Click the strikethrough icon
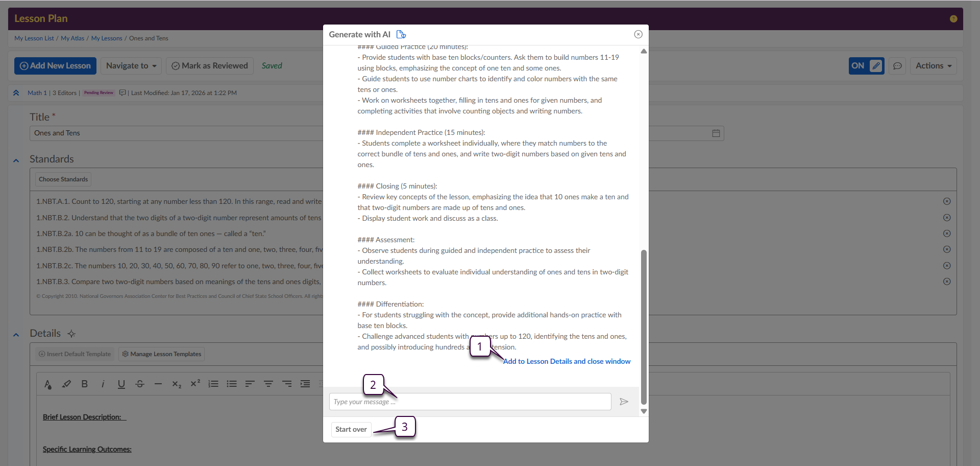 (x=140, y=384)
